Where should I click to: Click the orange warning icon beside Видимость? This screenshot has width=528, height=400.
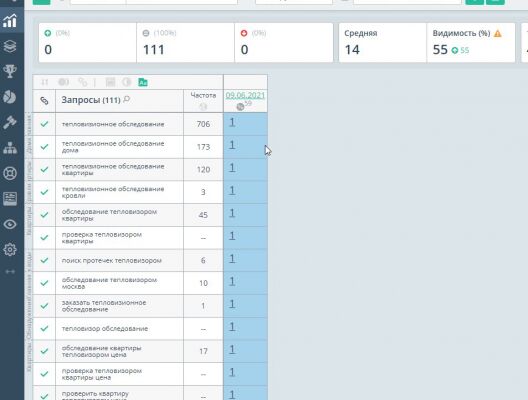(498, 33)
